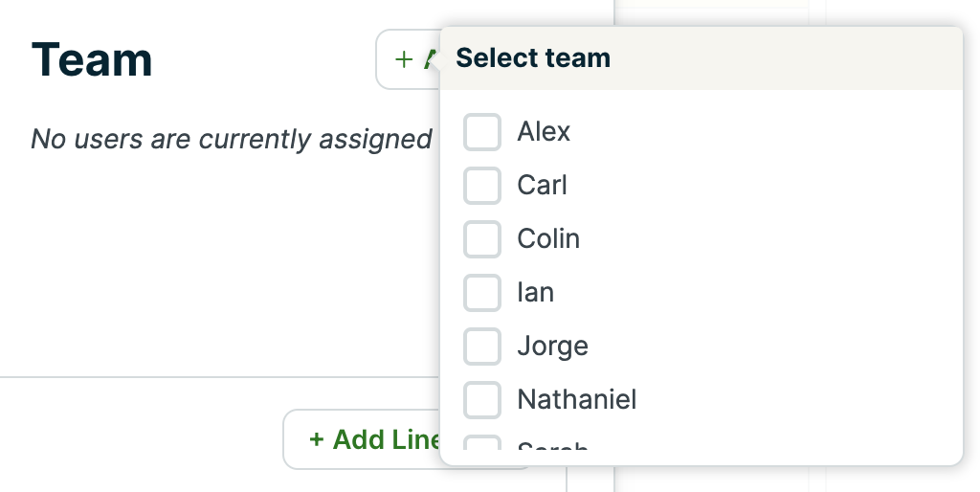Enable the Colin checkbox
The image size is (980, 492).
[482, 239]
